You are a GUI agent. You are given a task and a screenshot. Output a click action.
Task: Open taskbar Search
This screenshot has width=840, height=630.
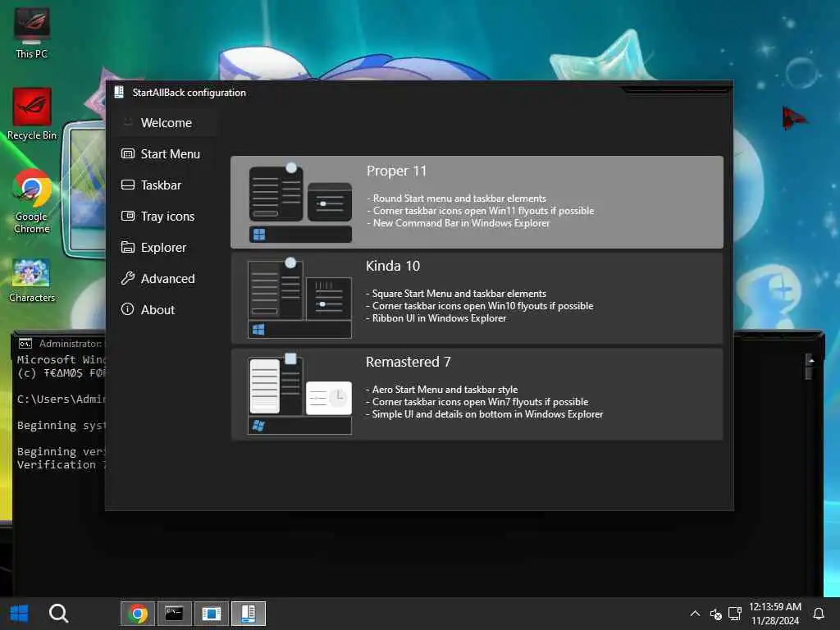(58, 614)
